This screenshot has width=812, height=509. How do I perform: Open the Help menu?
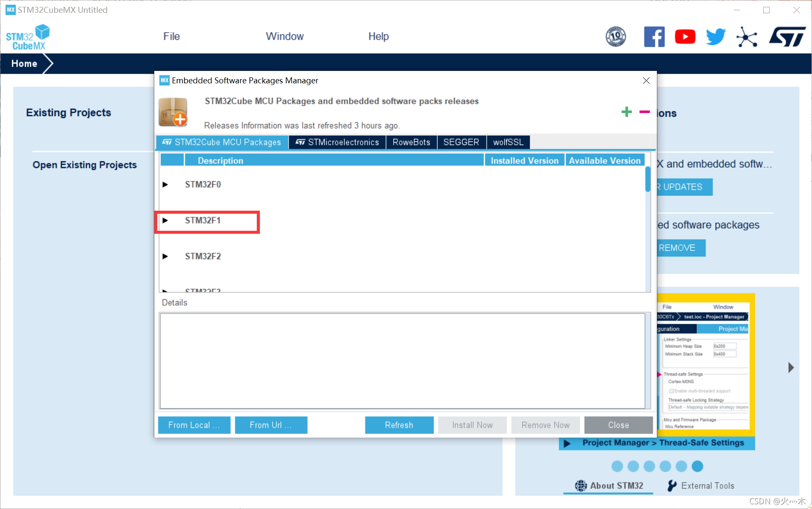click(378, 36)
